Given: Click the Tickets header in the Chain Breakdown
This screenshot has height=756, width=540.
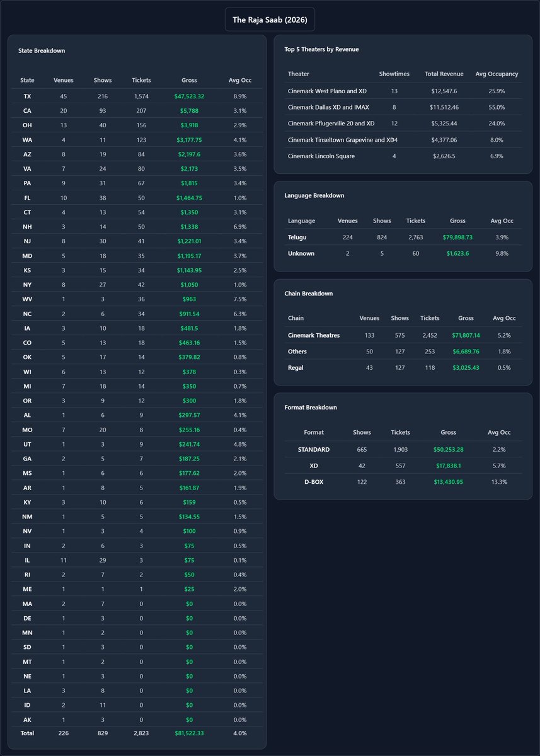Looking at the screenshot, I should [430, 318].
